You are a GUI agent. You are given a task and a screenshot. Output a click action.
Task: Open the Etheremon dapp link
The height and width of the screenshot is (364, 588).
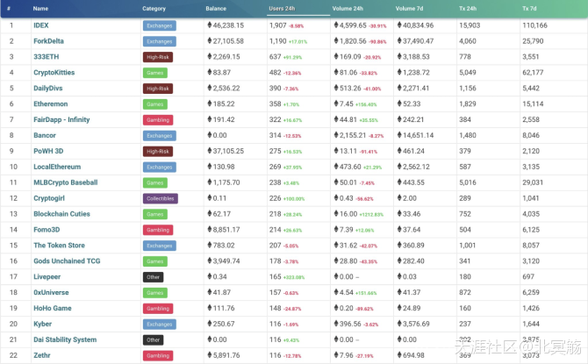click(x=51, y=104)
